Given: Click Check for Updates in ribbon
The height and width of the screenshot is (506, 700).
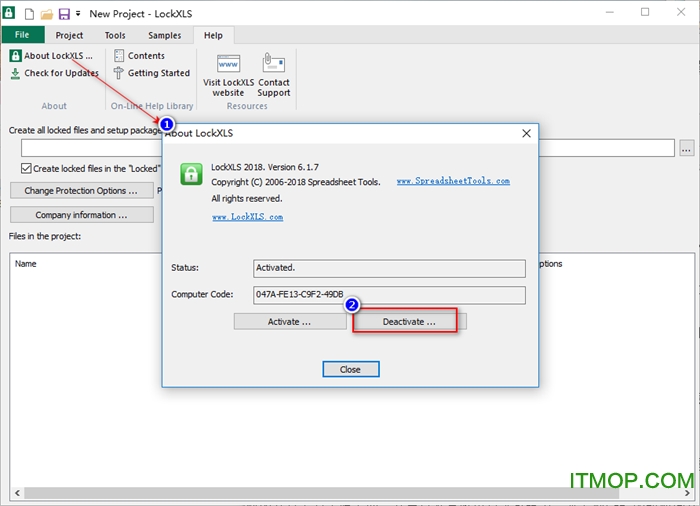Looking at the screenshot, I should 55,73.
